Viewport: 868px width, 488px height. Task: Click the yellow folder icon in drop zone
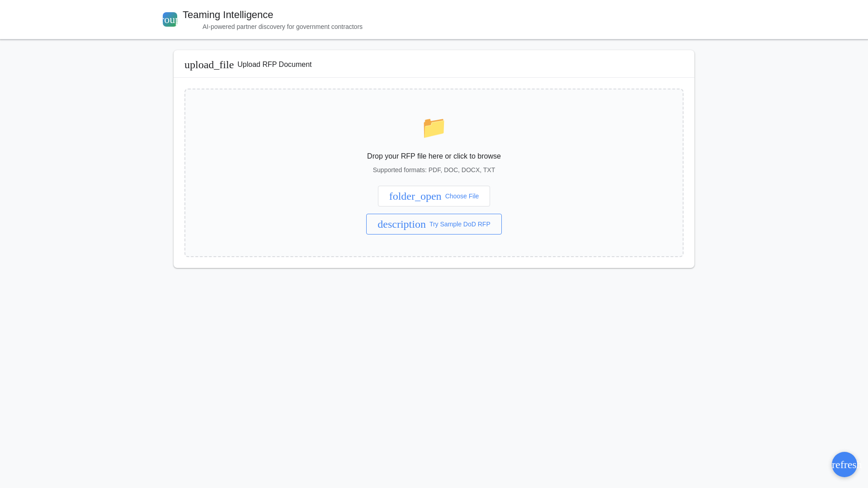tap(434, 128)
